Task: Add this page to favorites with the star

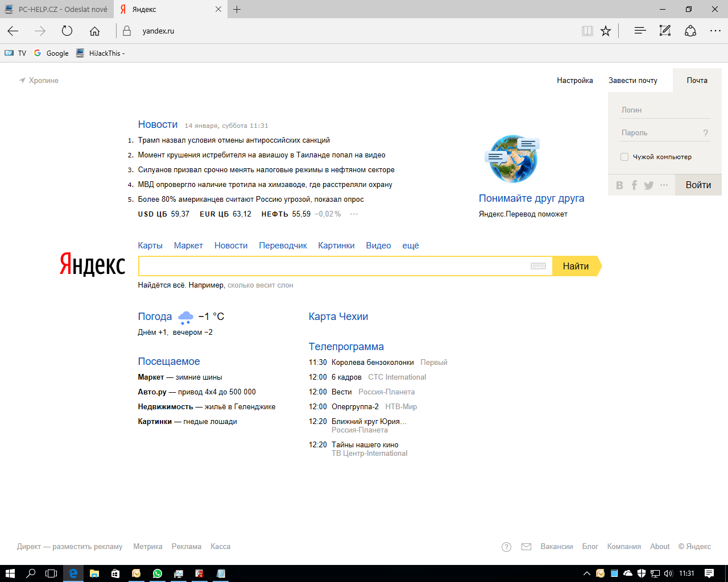Action: click(606, 31)
